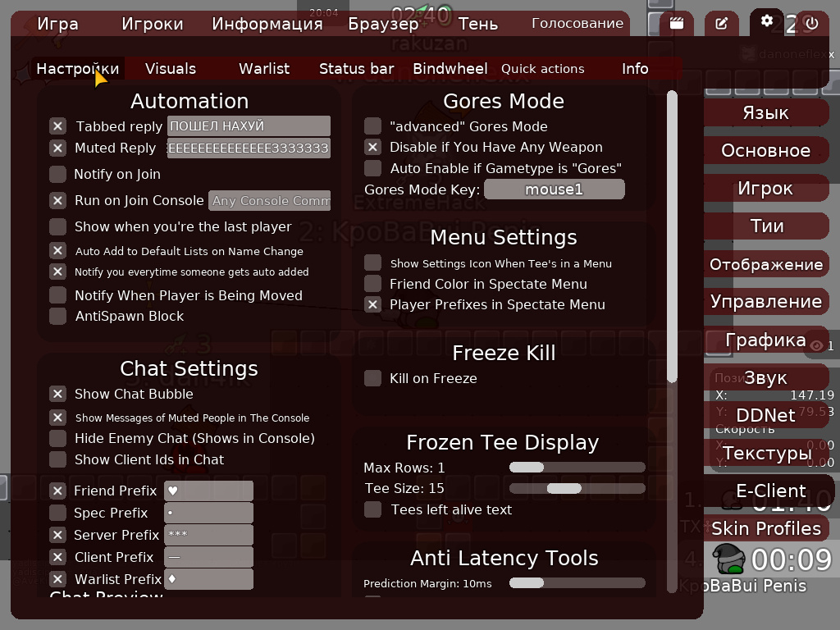Open the settings gear icon
Viewport: 840px width, 630px height.
point(767,22)
